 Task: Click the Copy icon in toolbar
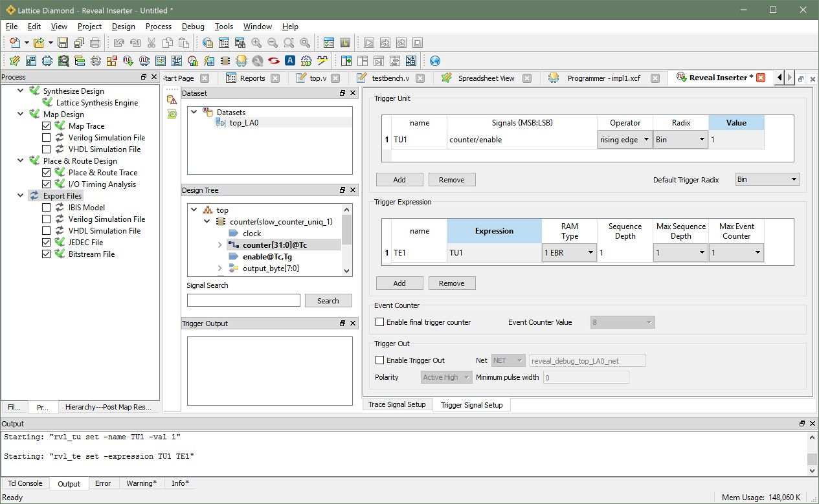point(168,43)
